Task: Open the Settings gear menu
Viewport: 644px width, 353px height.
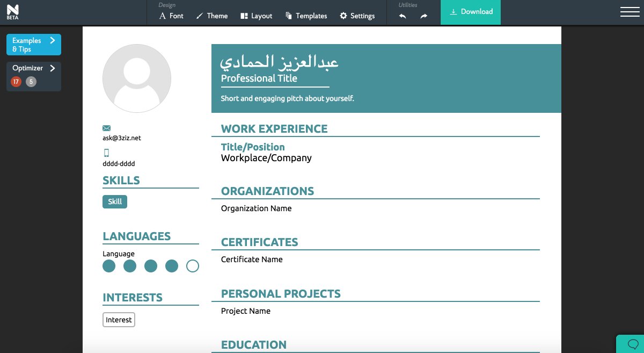Action: (357, 16)
